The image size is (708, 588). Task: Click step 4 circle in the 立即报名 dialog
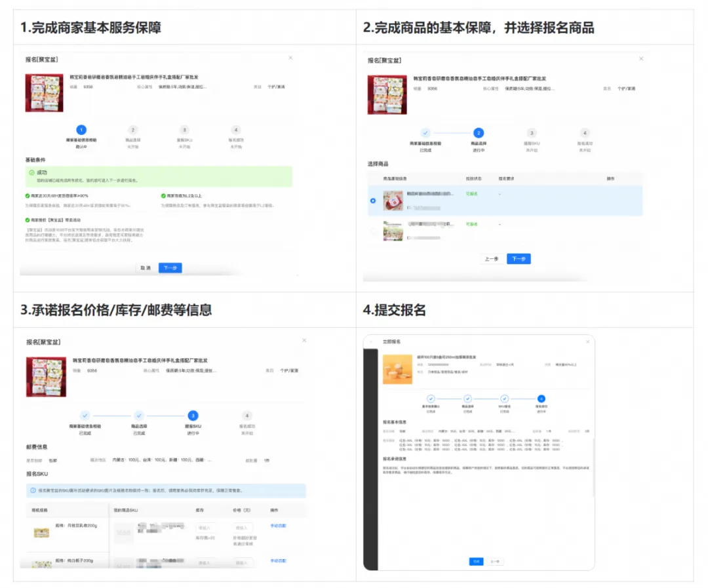point(541,399)
